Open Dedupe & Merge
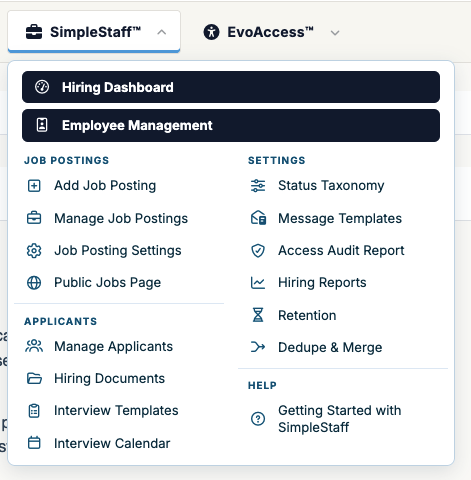 tap(330, 347)
